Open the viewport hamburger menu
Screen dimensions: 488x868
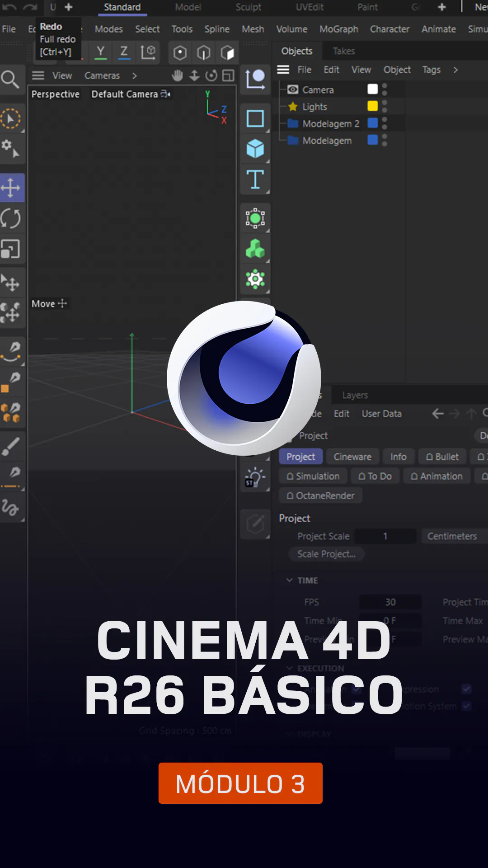tap(38, 75)
